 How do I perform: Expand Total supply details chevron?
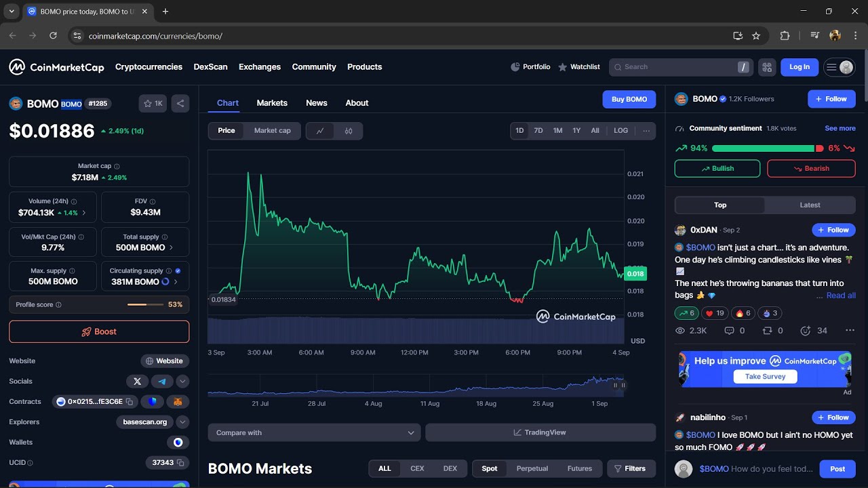[171, 248]
